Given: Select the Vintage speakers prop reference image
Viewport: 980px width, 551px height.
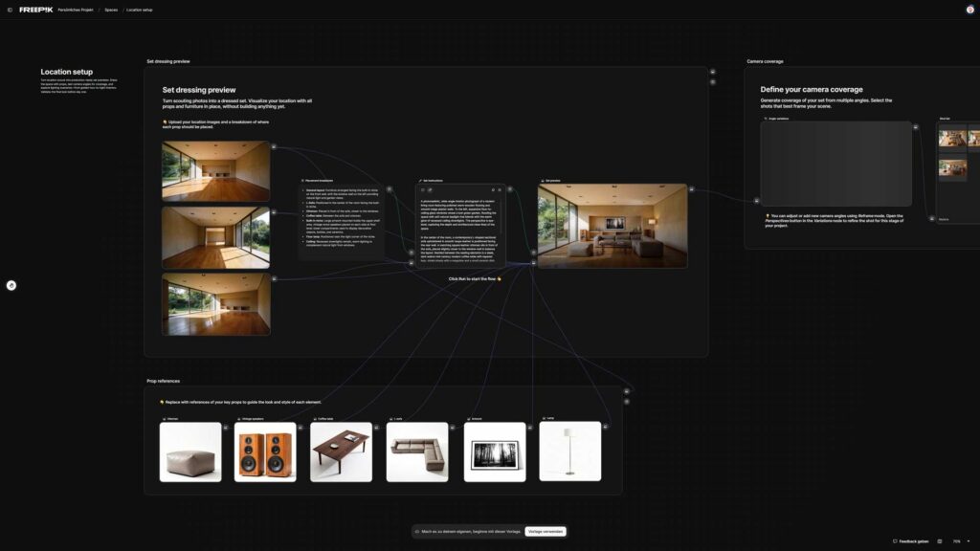Looking at the screenshot, I should (265, 452).
